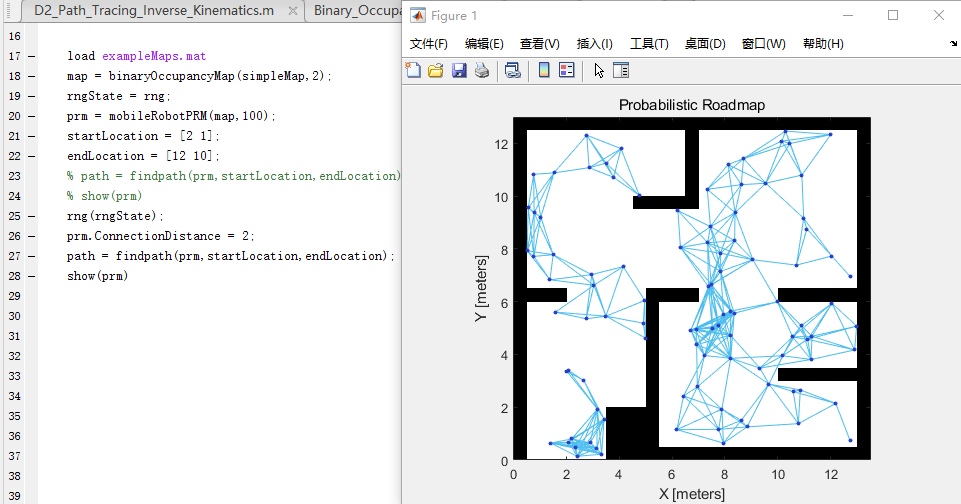
Task: Click 'endLocation = [12 10];' on line 22
Action: [143, 156]
